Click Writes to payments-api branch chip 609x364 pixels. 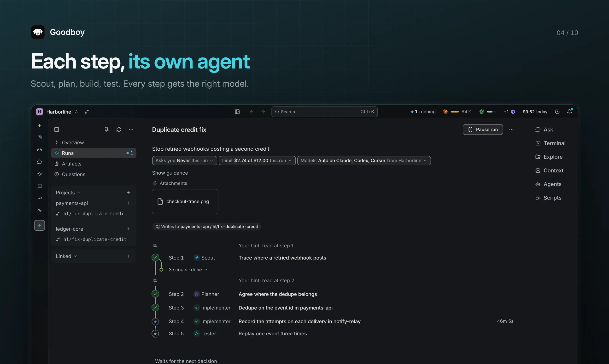(206, 227)
